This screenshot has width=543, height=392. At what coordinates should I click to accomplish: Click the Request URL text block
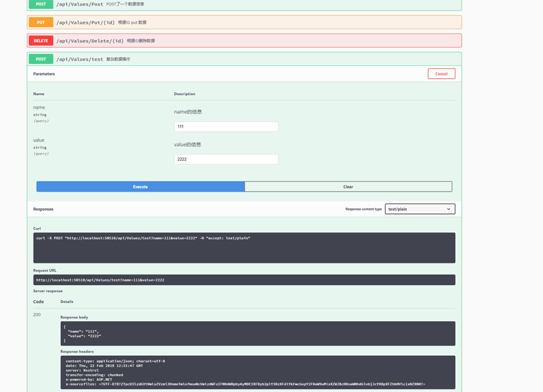click(244, 280)
